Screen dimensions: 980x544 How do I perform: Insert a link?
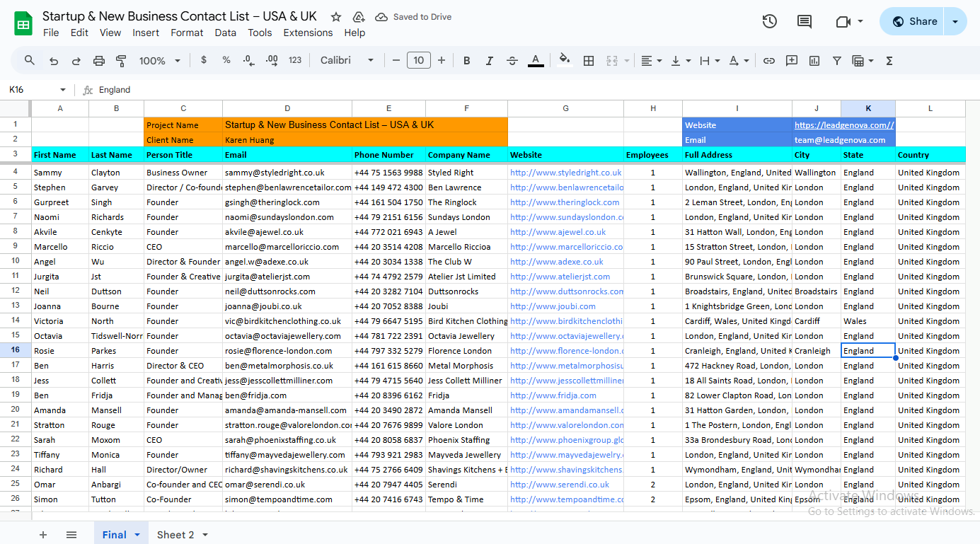[x=769, y=61]
